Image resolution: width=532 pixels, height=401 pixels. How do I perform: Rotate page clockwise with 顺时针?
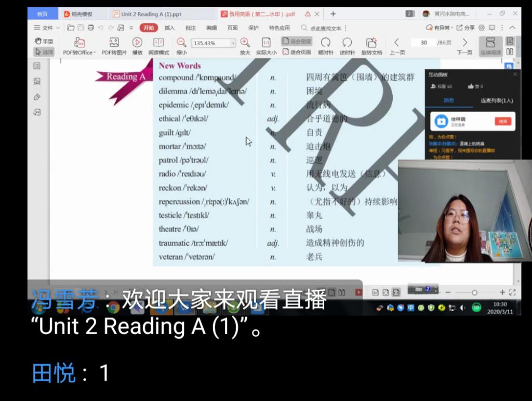click(x=326, y=43)
